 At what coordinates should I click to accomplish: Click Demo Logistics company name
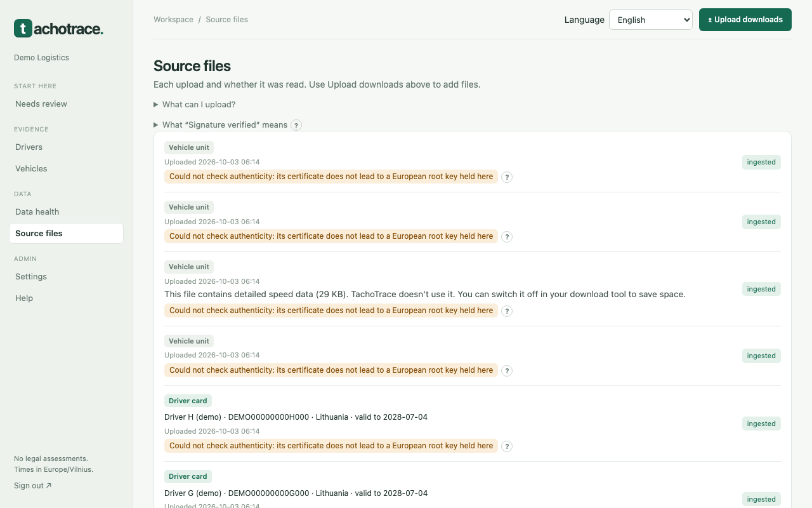tap(41, 58)
